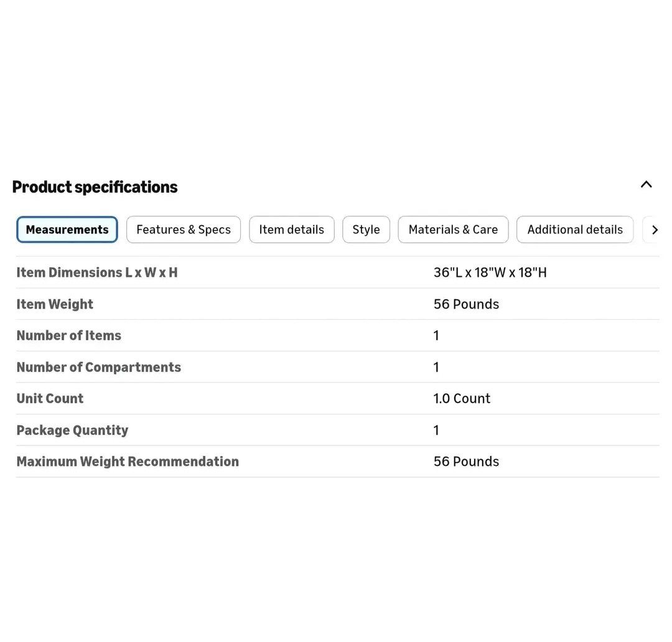Click the Unit Count label
This screenshot has width=672, height=642.
pos(50,398)
